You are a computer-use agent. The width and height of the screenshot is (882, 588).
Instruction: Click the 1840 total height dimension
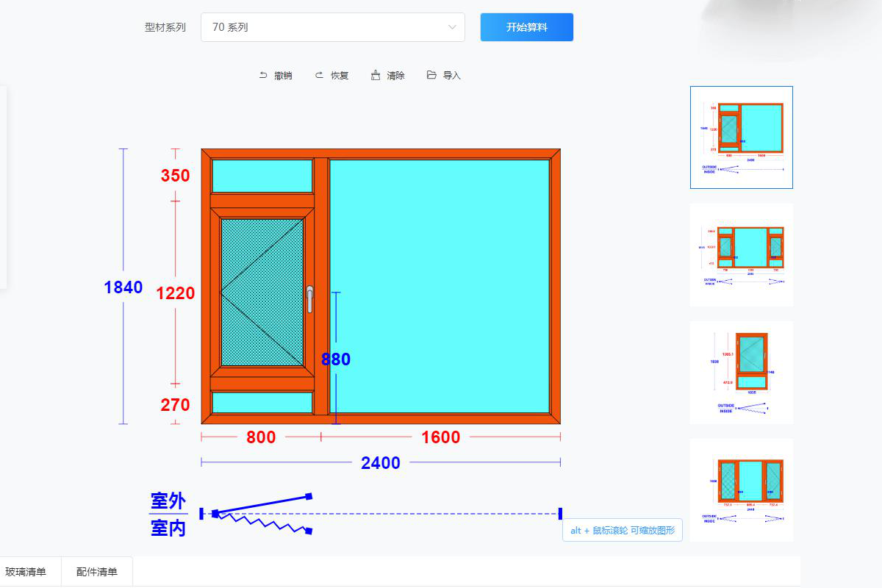point(124,287)
